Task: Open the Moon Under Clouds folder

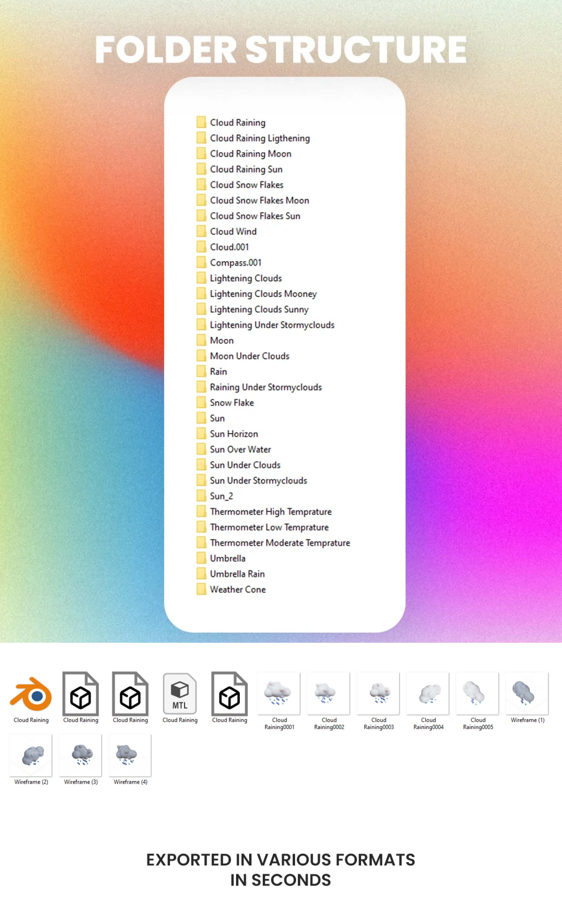Action: coord(250,356)
